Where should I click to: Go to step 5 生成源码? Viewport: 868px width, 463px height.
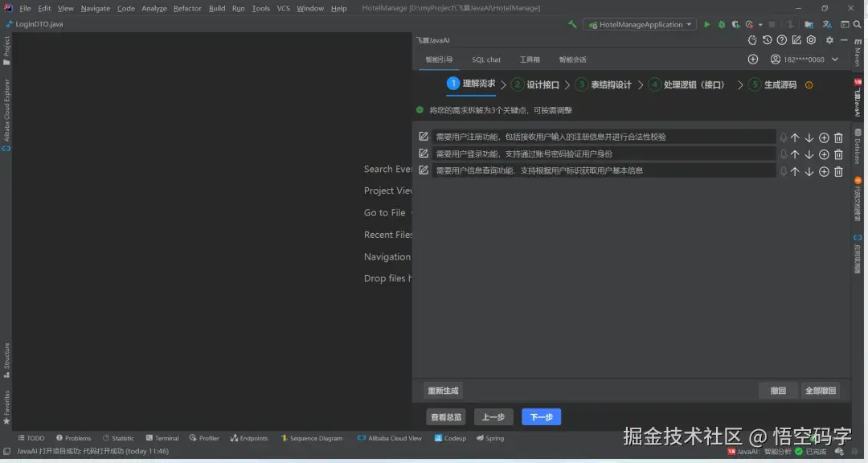(x=773, y=84)
